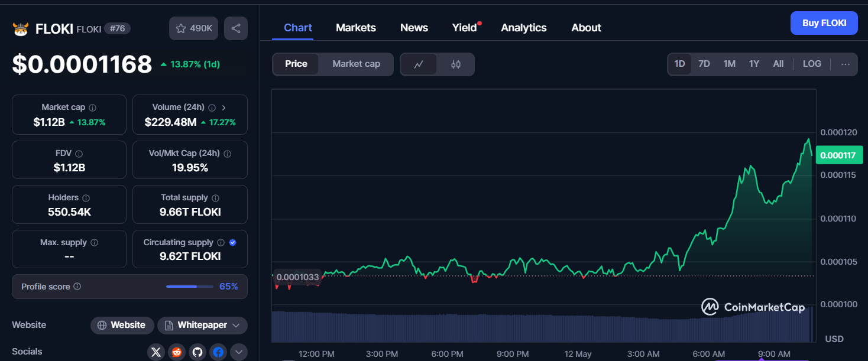Screen dimensions: 868x361
Task: Click the share icon button
Action: point(236,28)
